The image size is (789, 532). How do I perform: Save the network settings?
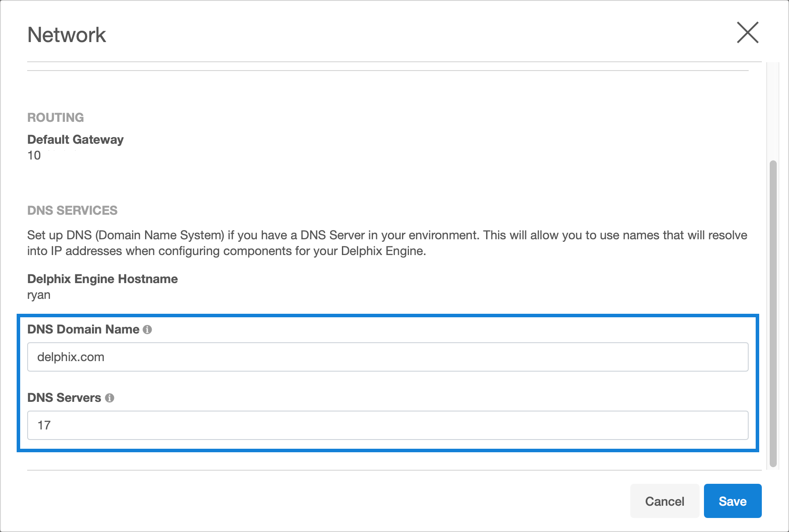pos(732,501)
